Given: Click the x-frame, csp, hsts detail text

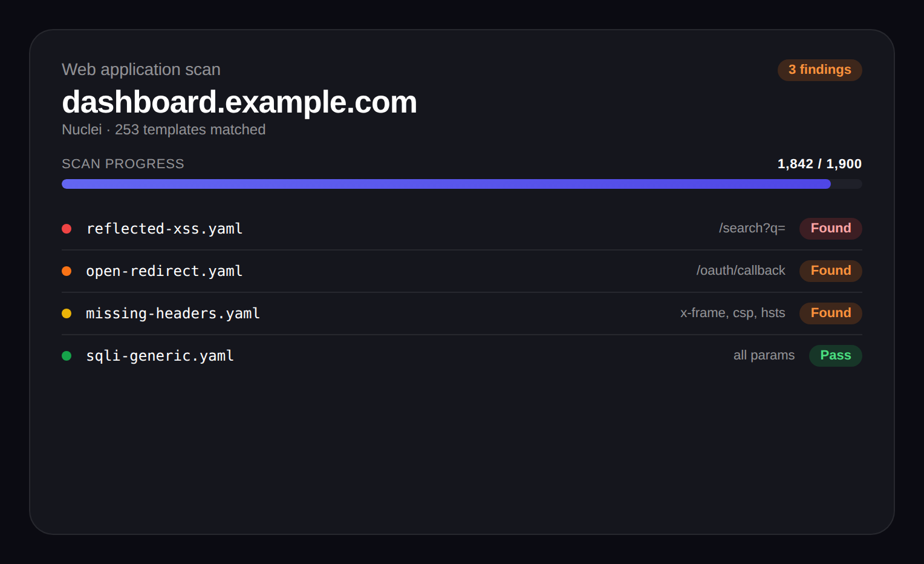Looking at the screenshot, I should click(x=732, y=313).
